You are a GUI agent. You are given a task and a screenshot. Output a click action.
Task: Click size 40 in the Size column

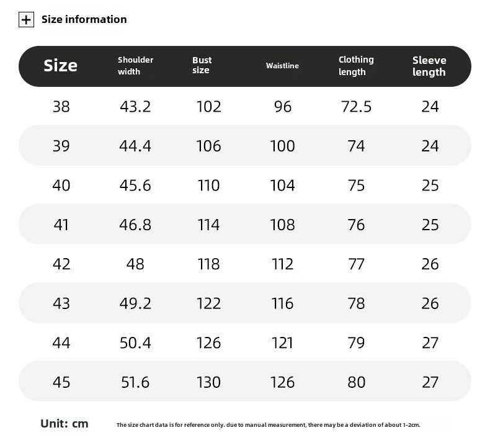coord(61,186)
